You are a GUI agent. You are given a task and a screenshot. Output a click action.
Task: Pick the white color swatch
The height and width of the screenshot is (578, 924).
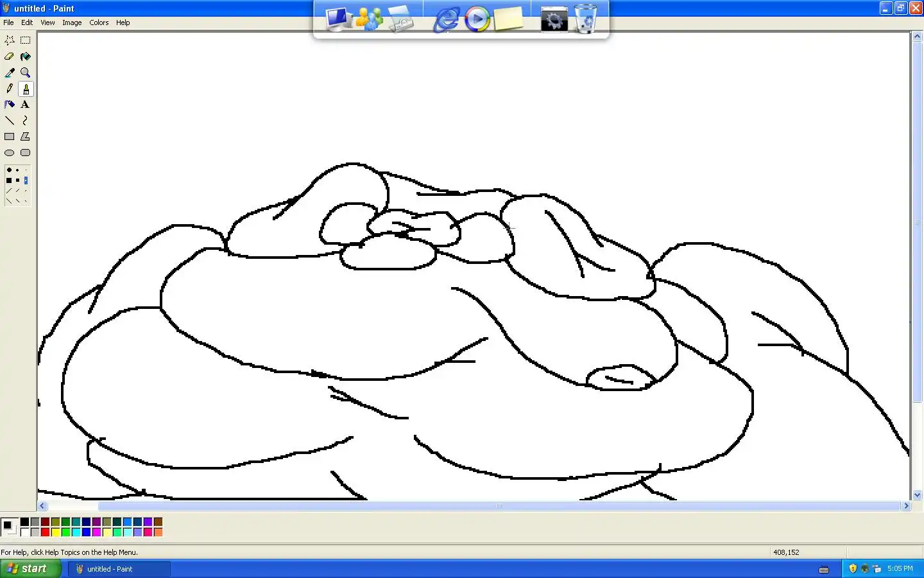click(x=24, y=532)
